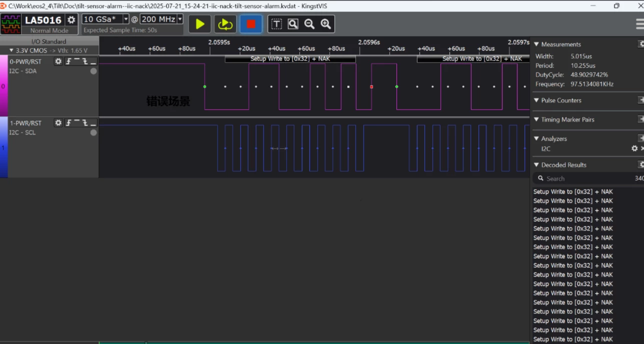Toggle the gray circle on I2C - SDA row
The width and height of the screenshot is (644, 344).
point(93,71)
